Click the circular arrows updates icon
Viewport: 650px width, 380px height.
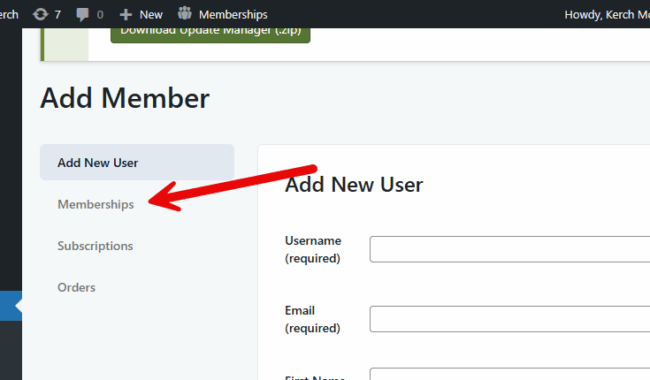tap(41, 15)
